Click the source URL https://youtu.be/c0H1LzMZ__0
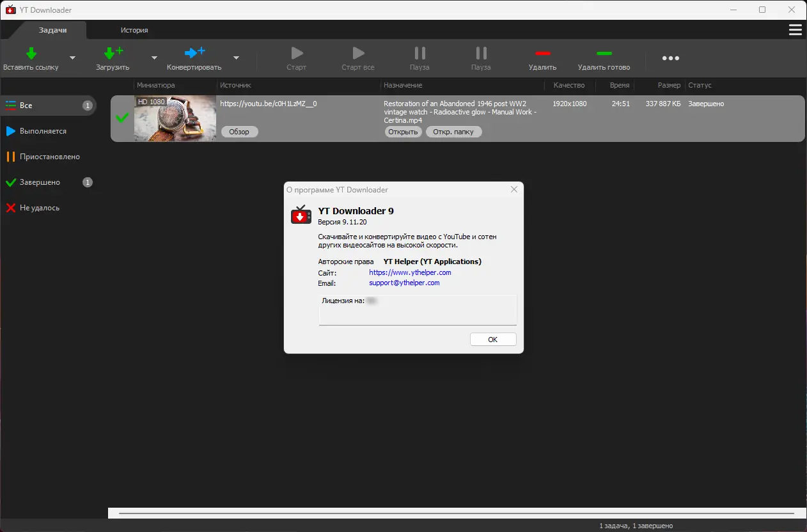Screen dimensions: 807x532 click(269, 104)
